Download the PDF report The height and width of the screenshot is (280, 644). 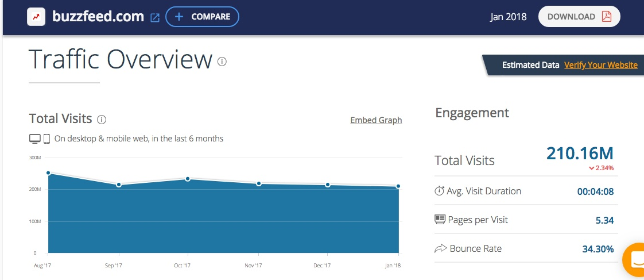pyautogui.click(x=579, y=17)
